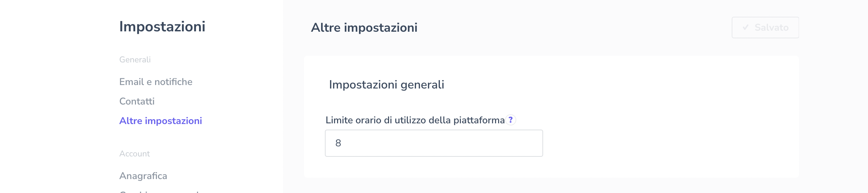The image size is (868, 193).
Task: Click the cut-off item below Anagrafica
Action: 159,191
